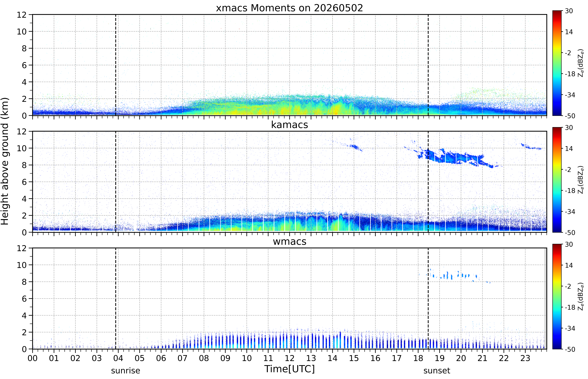Click the title "xmacs Moments on 20260502"
588x379 pixels.
(289, 8)
